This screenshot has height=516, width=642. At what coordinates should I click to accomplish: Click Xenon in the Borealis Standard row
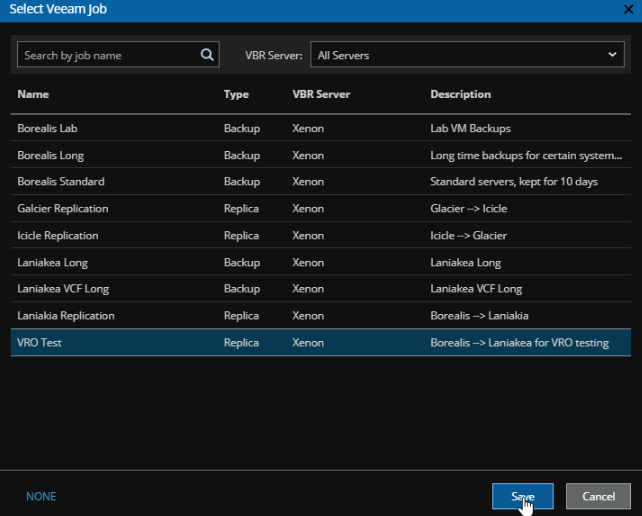click(x=308, y=181)
